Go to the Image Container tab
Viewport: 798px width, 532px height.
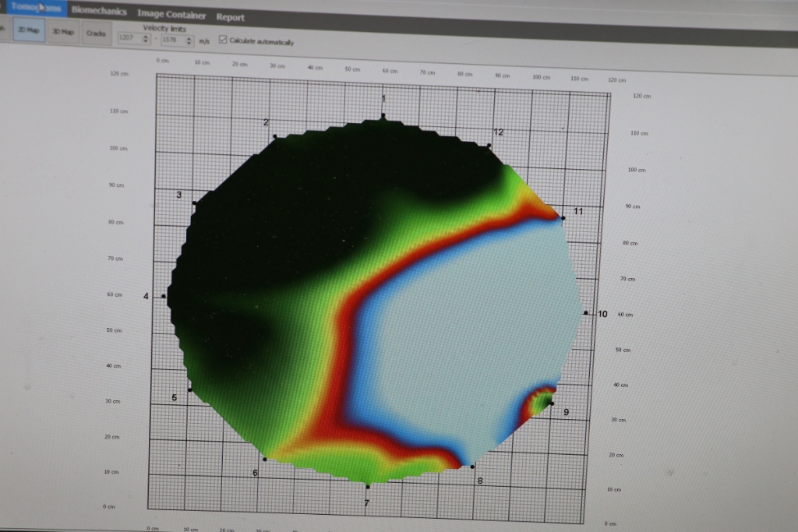[x=171, y=15]
